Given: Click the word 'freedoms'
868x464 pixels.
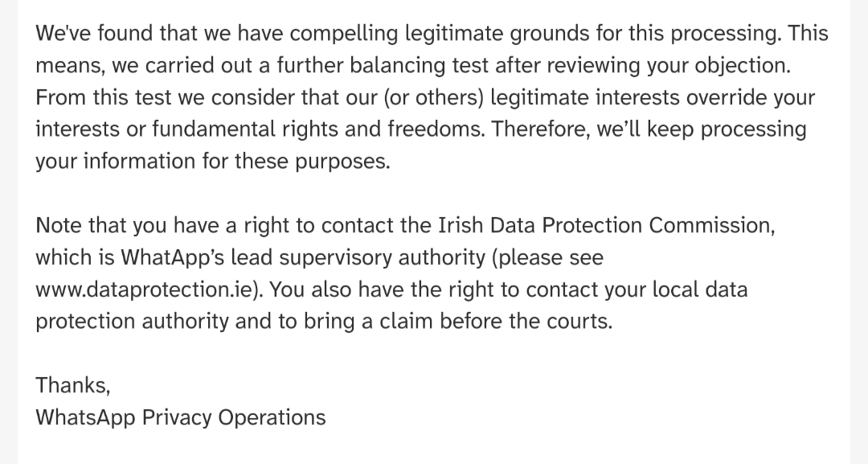Looking at the screenshot, I should [x=435, y=129].
